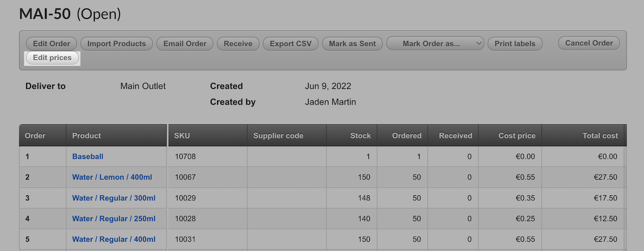Screen dimensions: 644x251
Task: Open Water / Regular / 300ml link
Action: point(114,198)
